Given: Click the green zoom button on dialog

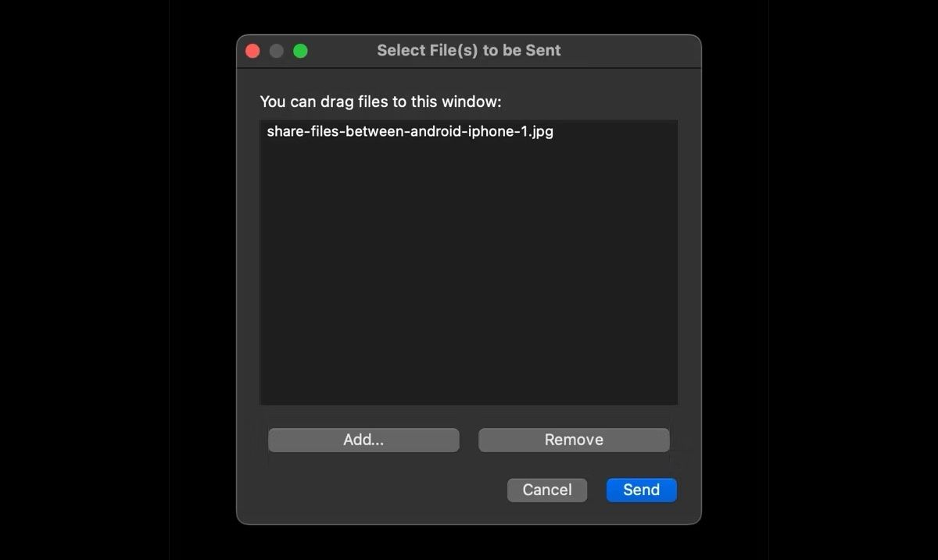Looking at the screenshot, I should 299,50.
